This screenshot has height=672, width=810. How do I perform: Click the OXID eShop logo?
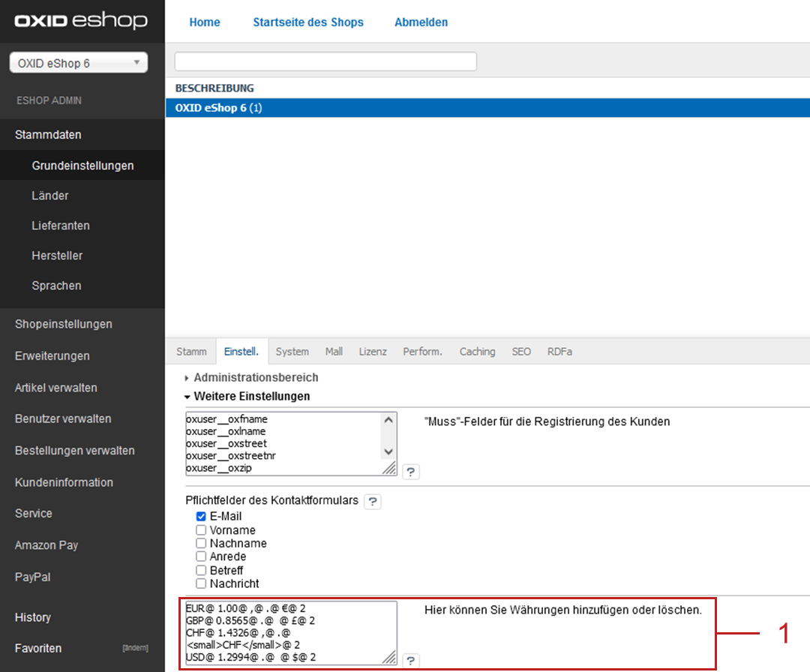pos(81,21)
